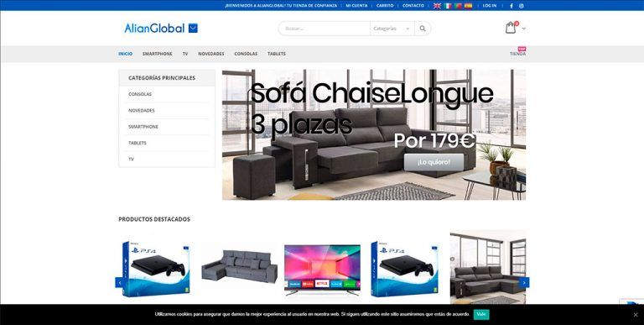
Task: Open the shopping cart bag icon
Action: pyautogui.click(x=511, y=28)
